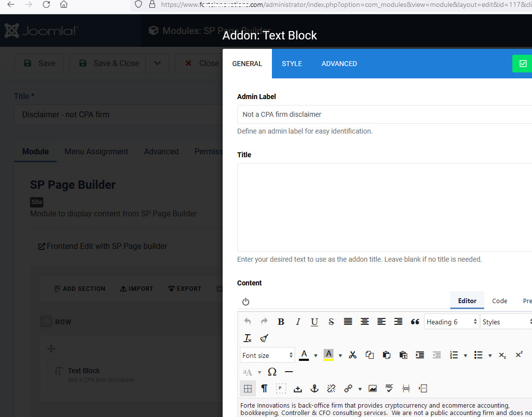Click the yellow background color swatch
The image size is (532, 417).
point(329,355)
